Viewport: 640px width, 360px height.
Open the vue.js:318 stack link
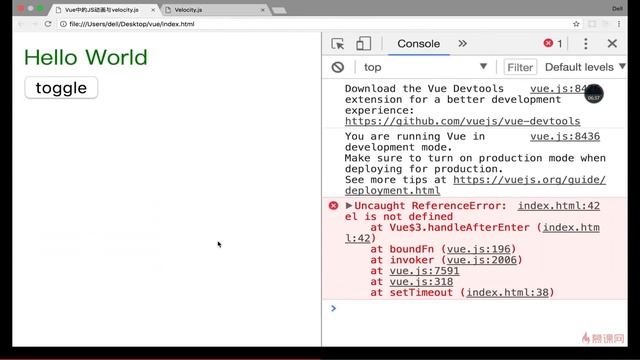421,282
